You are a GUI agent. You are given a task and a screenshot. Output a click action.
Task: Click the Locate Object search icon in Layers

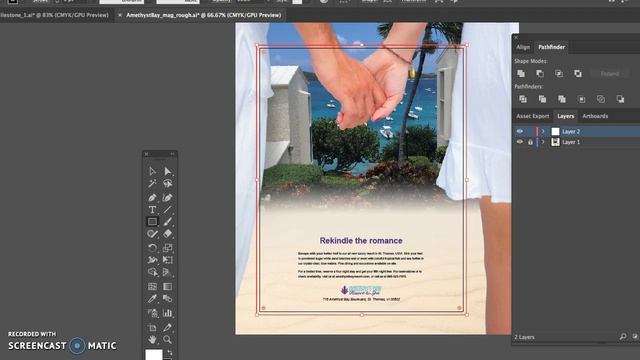622,337
